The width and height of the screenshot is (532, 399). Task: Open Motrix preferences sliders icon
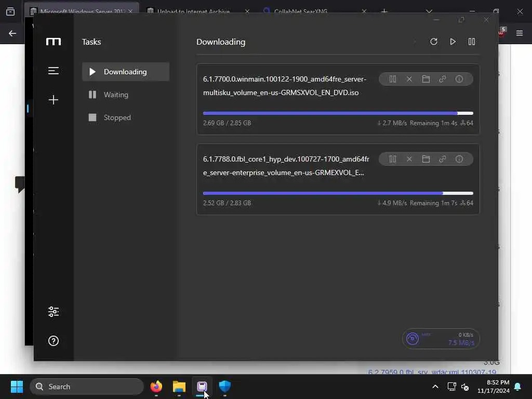click(54, 312)
